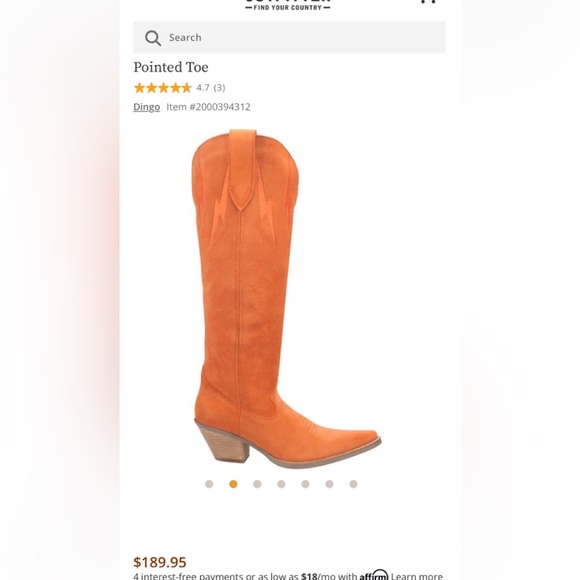Open the shopping cart icon in header

click(429, 1)
